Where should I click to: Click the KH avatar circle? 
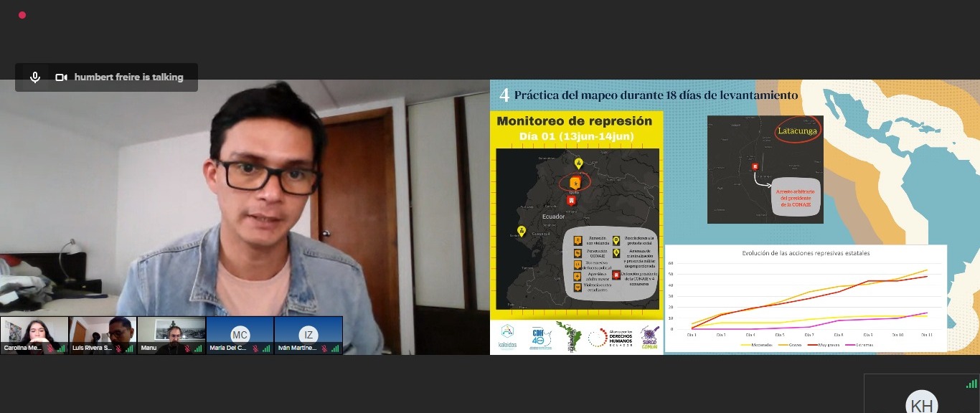pyautogui.click(x=921, y=403)
